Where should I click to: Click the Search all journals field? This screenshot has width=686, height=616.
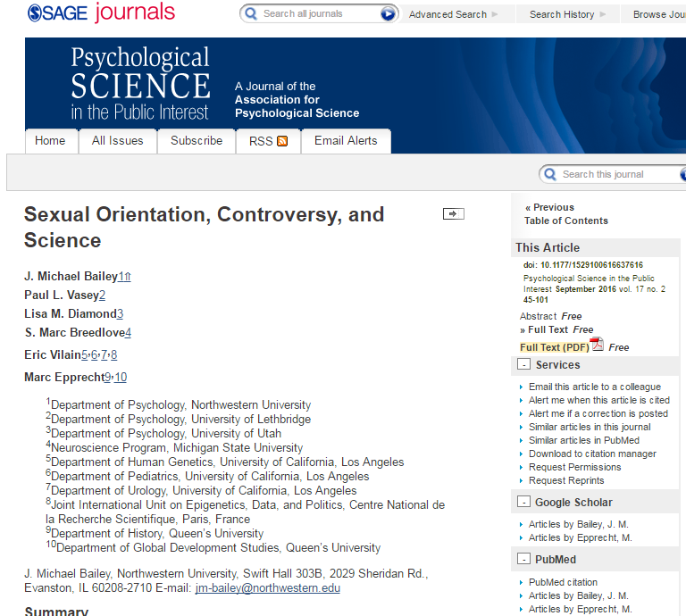[317, 14]
